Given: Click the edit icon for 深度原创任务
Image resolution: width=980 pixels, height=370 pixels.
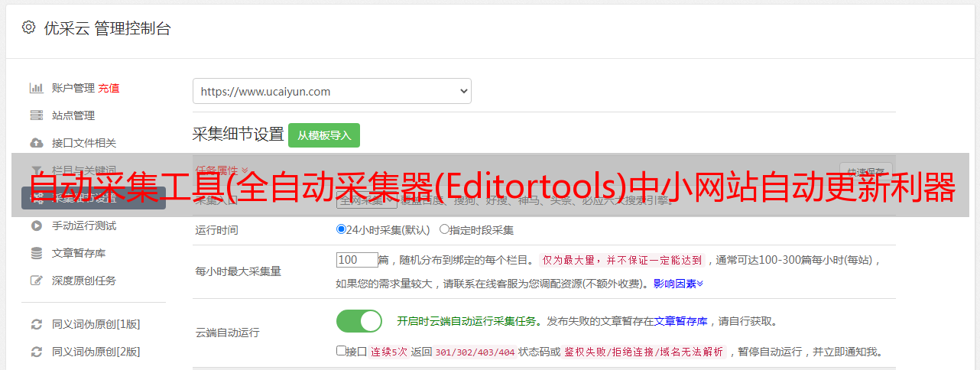Looking at the screenshot, I should [x=36, y=281].
